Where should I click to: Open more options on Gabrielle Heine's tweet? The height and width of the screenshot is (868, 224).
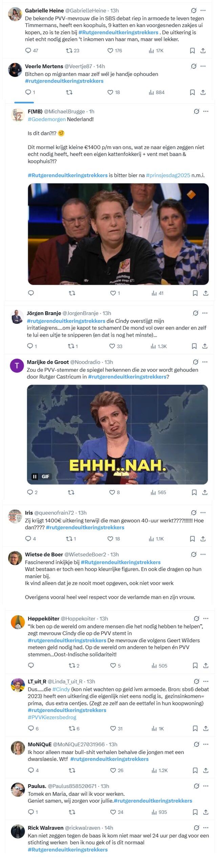click(x=203, y=11)
